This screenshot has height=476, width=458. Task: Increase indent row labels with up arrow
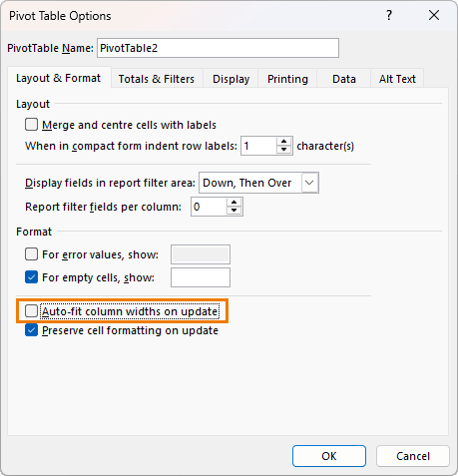coord(284,141)
